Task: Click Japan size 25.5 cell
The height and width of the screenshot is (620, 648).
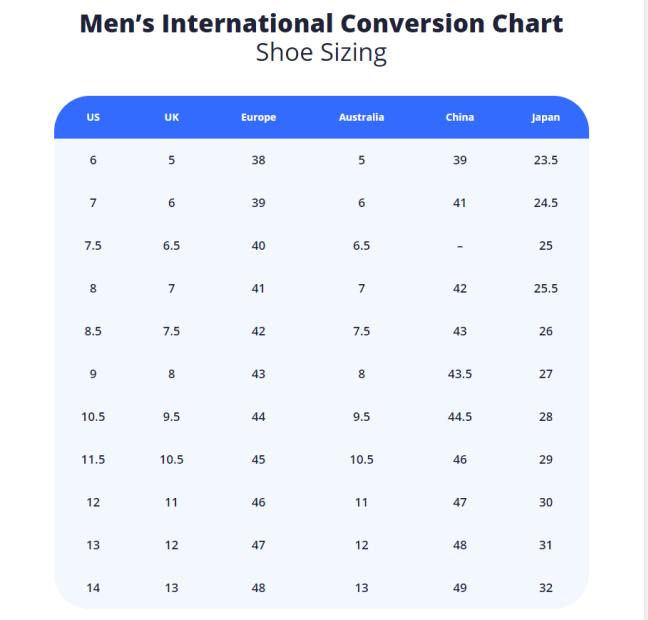Action: 545,289
